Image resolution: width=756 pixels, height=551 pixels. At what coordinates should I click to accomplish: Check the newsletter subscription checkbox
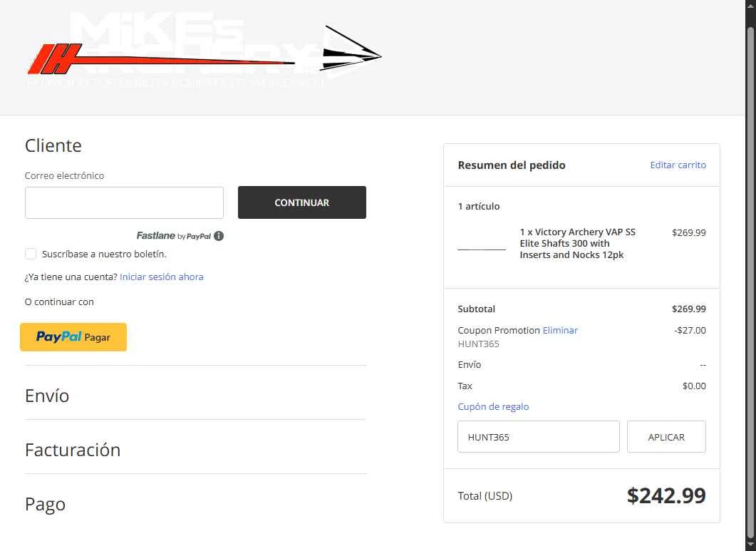[31, 254]
